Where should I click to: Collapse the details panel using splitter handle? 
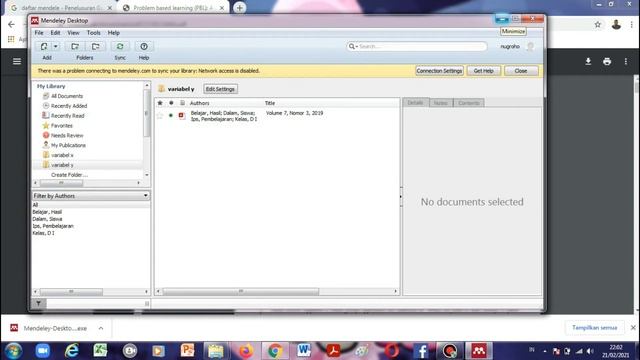point(401,197)
